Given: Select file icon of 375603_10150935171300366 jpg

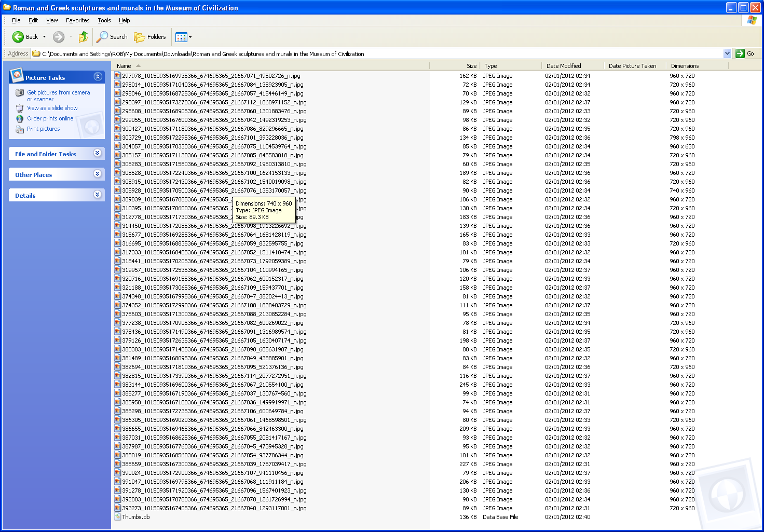Looking at the screenshot, I should tap(118, 314).
